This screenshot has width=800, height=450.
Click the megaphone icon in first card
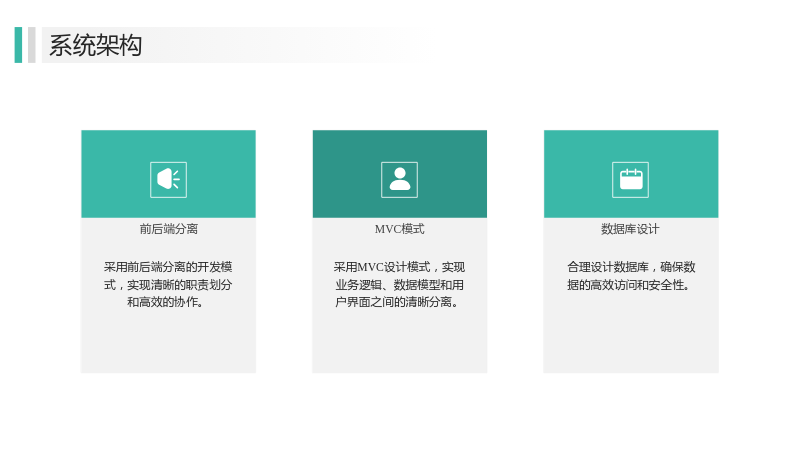tap(168, 180)
